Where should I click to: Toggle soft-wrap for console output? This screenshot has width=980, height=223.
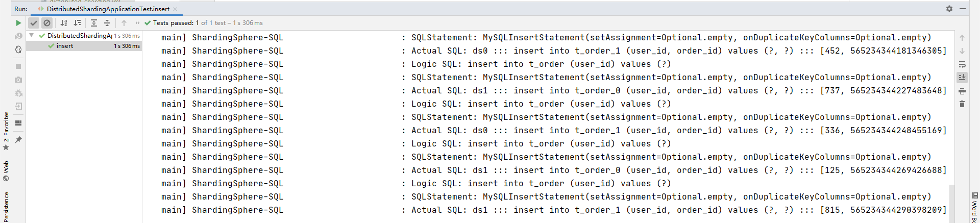pyautogui.click(x=962, y=64)
